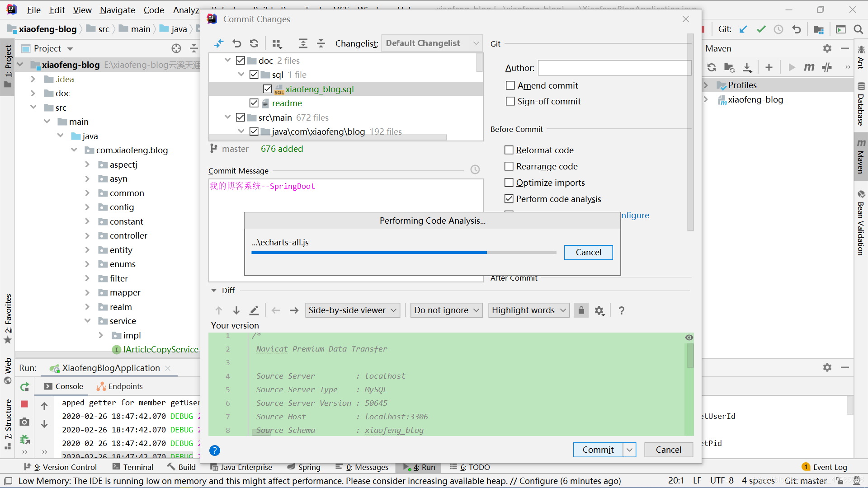
Task: Click the lock icon in Diff toolbar
Action: 581,310
